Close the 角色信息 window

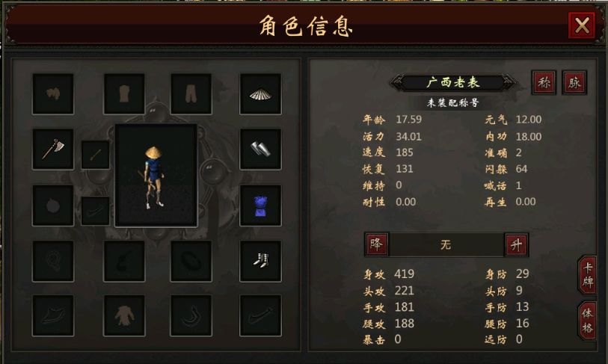click(582, 25)
